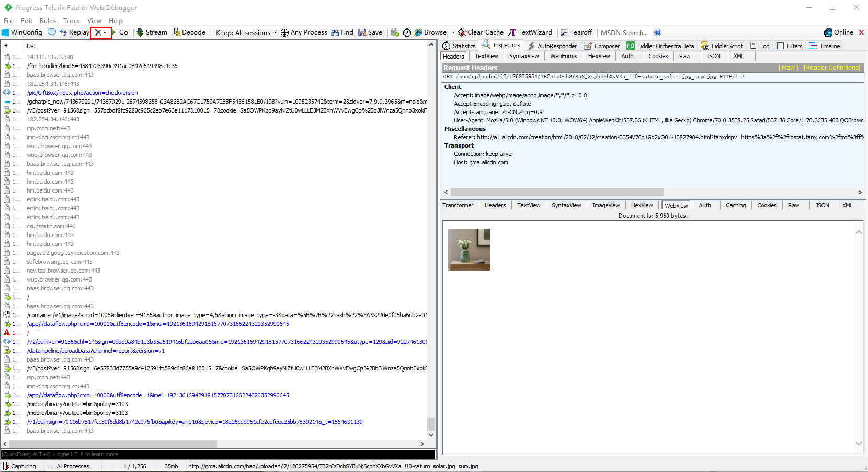Open the Tools menu
The width and height of the screenshot is (868, 472).
[x=72, y=21]
